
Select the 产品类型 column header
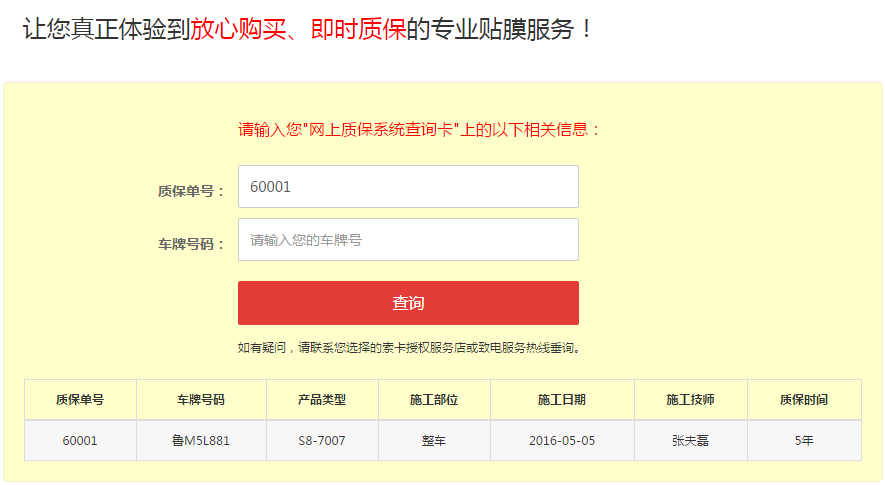pos(322,400)
